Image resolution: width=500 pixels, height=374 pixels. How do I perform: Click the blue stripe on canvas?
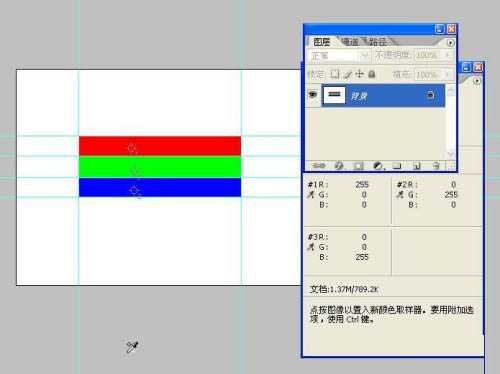(160, 187)
